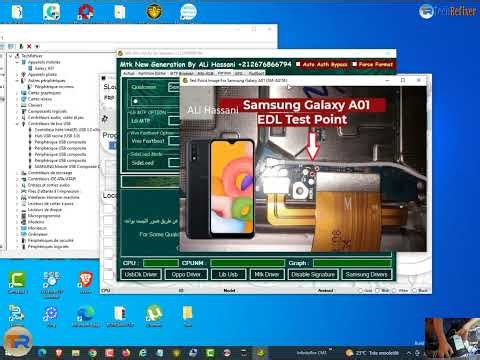The image size is (480, 360).
Task: Click Internet Explorer icon in taskbar
Action: coord(143,352)
